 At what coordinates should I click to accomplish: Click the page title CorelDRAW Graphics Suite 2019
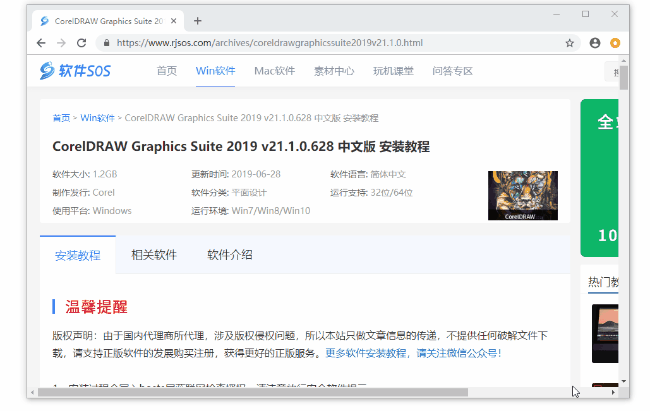241,146
